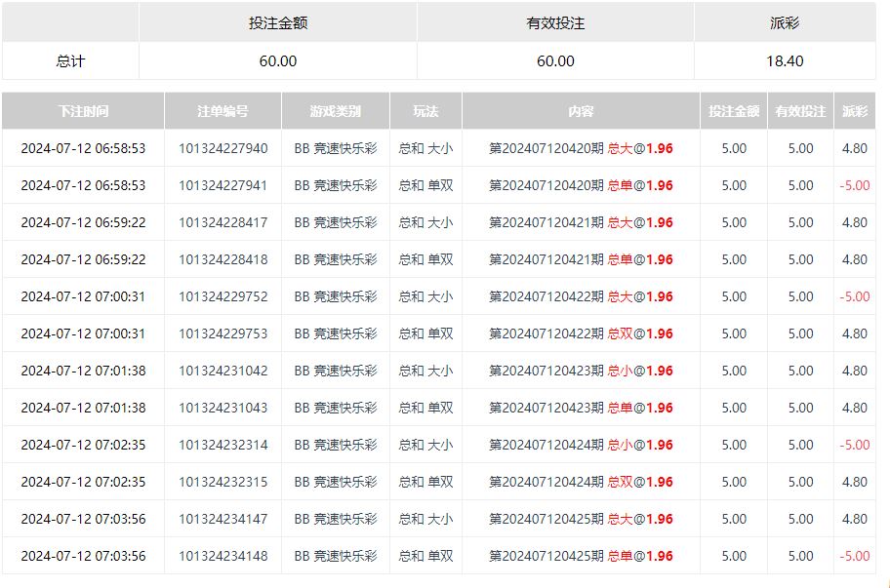Viewport: 890px width, 588px height.
Task: Select the 玩法 column header
Action: tap(425, 111)
